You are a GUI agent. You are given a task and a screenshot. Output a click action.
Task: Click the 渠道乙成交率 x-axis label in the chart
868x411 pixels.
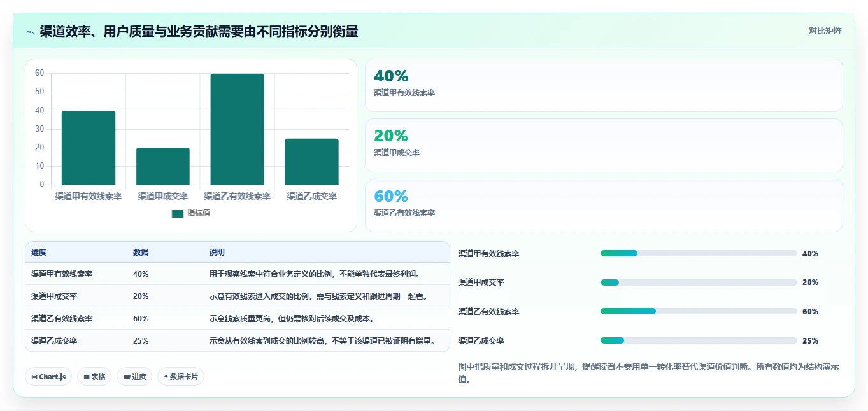(312, 197)
